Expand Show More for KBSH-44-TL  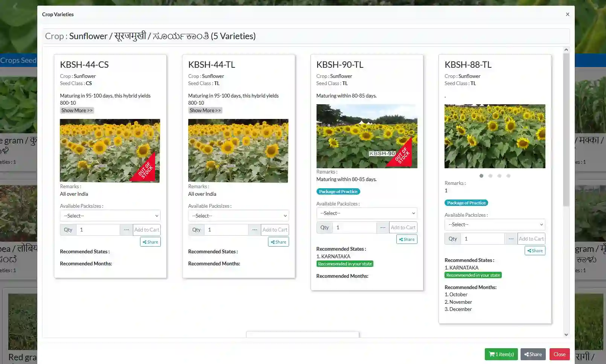pyautogui.click(x=205, y=110)
